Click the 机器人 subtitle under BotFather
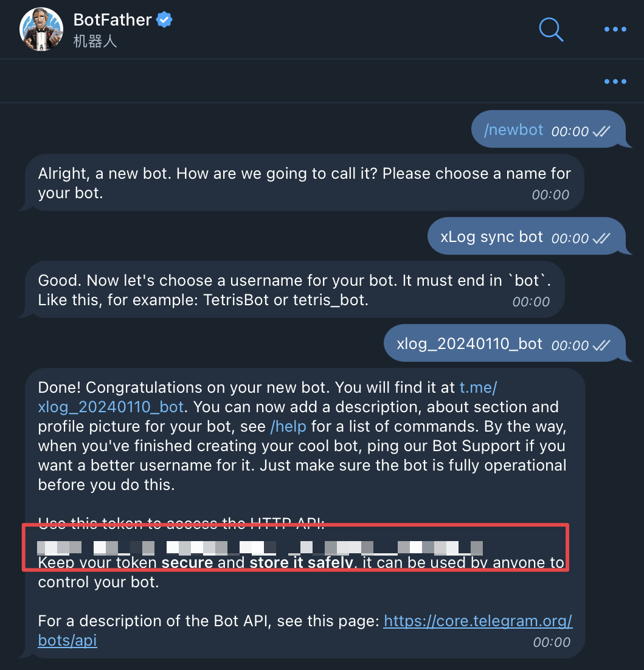 coord(95,41)
